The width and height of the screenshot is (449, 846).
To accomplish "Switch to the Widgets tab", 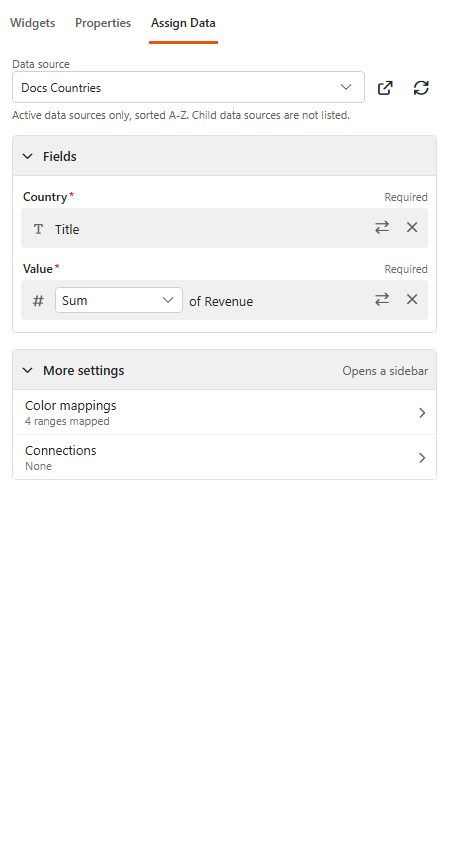I will pos(32,23).
